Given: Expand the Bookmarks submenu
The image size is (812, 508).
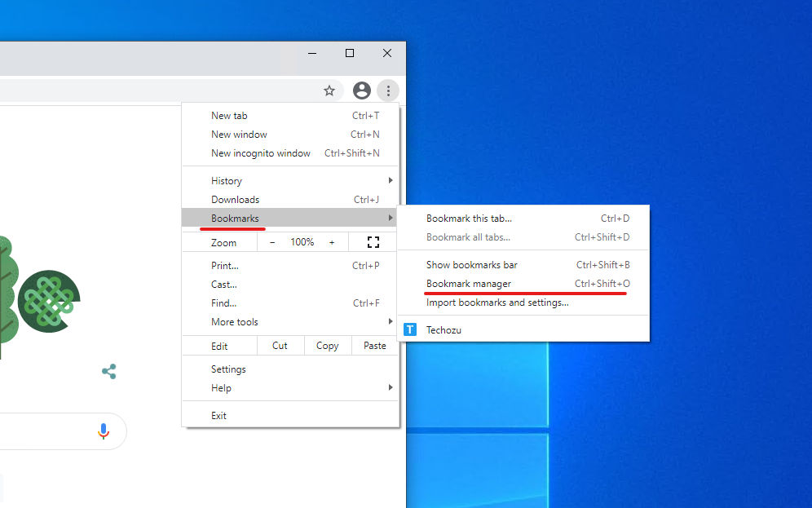Looking at the screenshot, I should 290,218.
